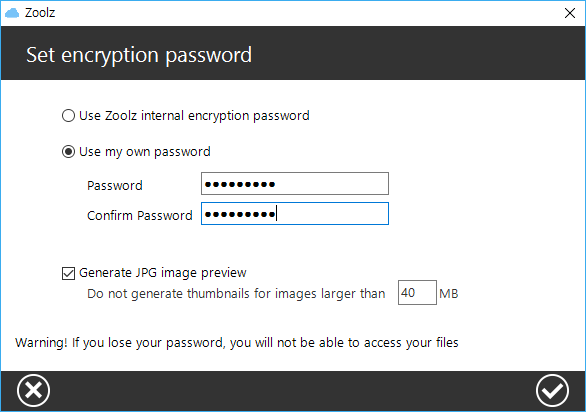Close the Zoolz dialog window

click(x=570, y=13)
